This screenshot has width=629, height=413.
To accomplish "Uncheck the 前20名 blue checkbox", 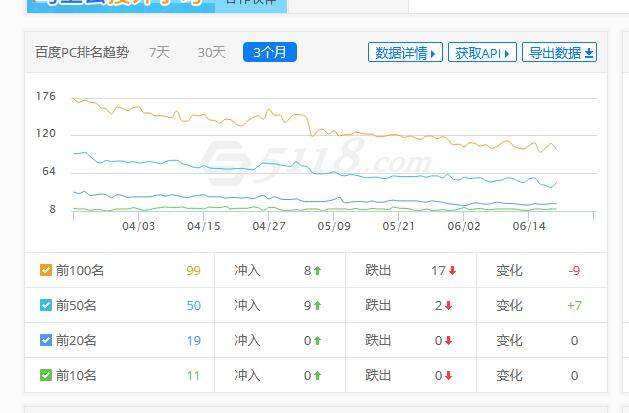I will tap(46, 340).
